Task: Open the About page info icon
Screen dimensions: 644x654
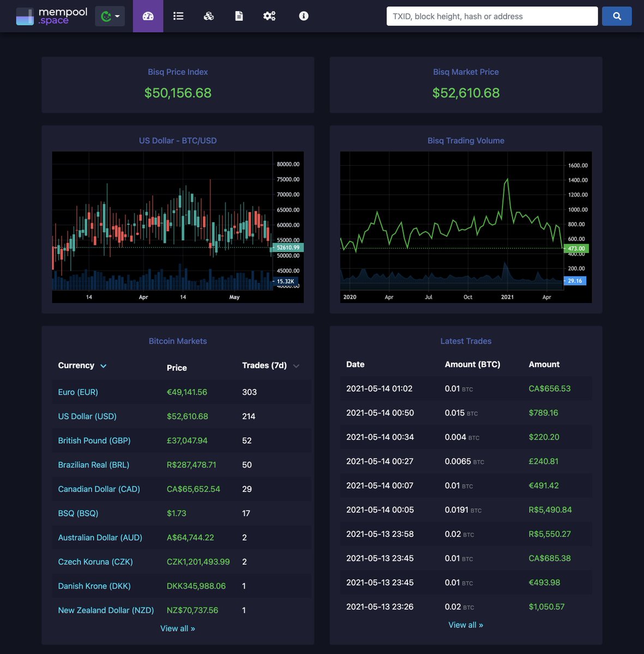Action: click(303, 16)
